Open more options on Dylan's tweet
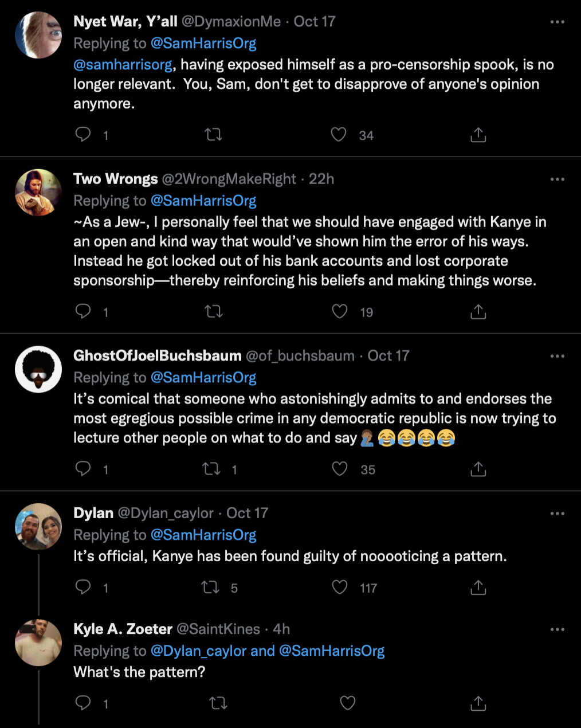This screenshot has width=581, height=728. click(x=557, y=514)
